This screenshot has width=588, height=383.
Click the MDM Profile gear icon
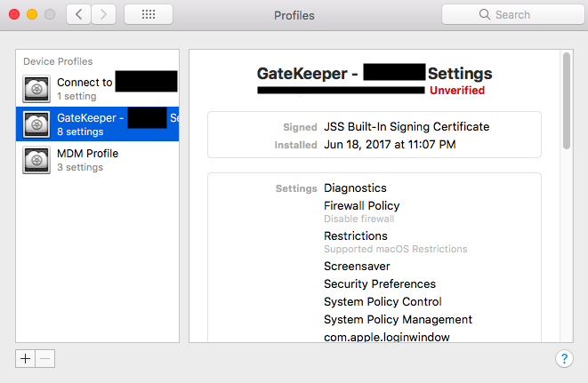36,159
